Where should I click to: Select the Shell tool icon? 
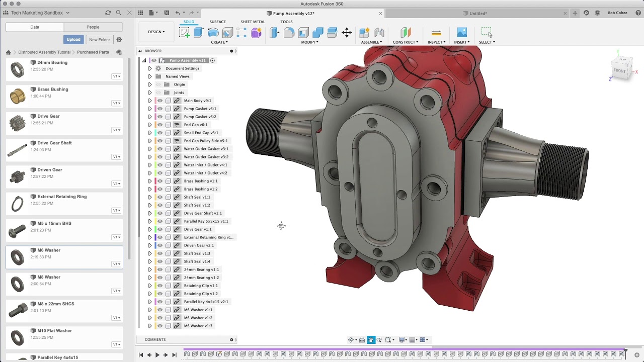coord(303,33)
